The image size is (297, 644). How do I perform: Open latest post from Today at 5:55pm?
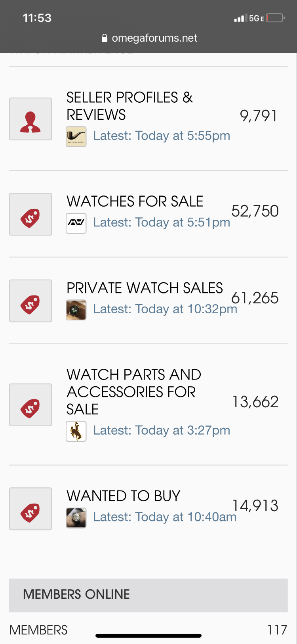(x=161, y=136)
